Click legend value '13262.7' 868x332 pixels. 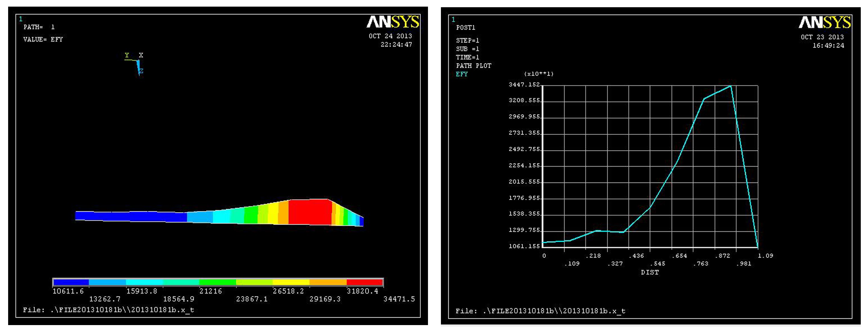pyautogui.click(x=105, y=299)
